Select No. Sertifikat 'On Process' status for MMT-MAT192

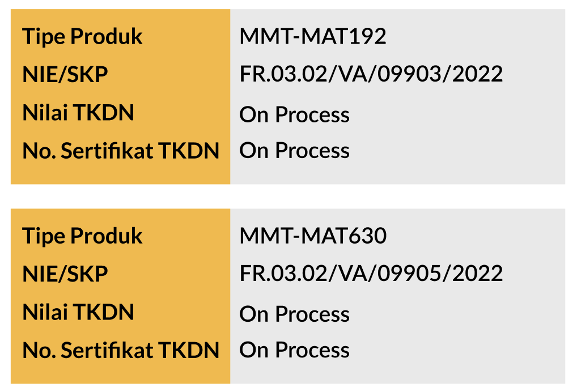pos(294,151)
